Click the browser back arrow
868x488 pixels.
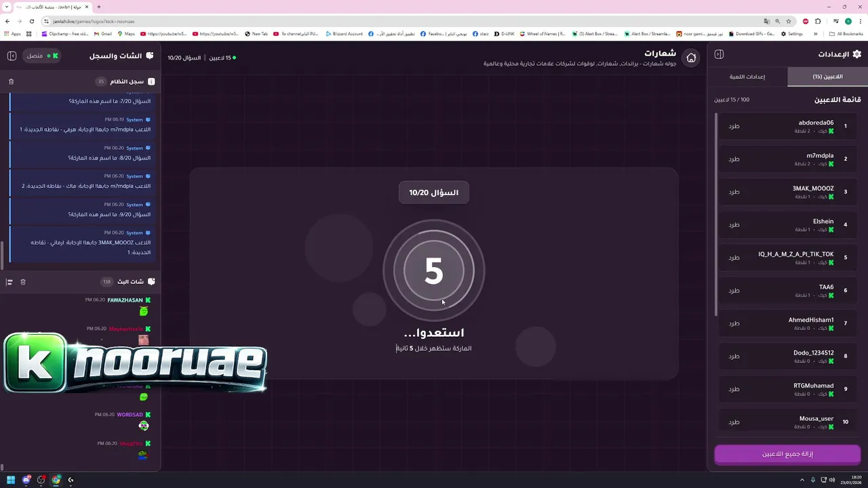click(7, 21)
